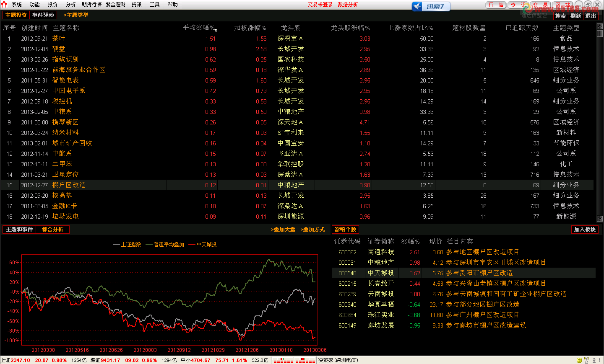Screen dimensions: 604x364
Task: Open the 帮助 menu
Action: tap(172, 5)
